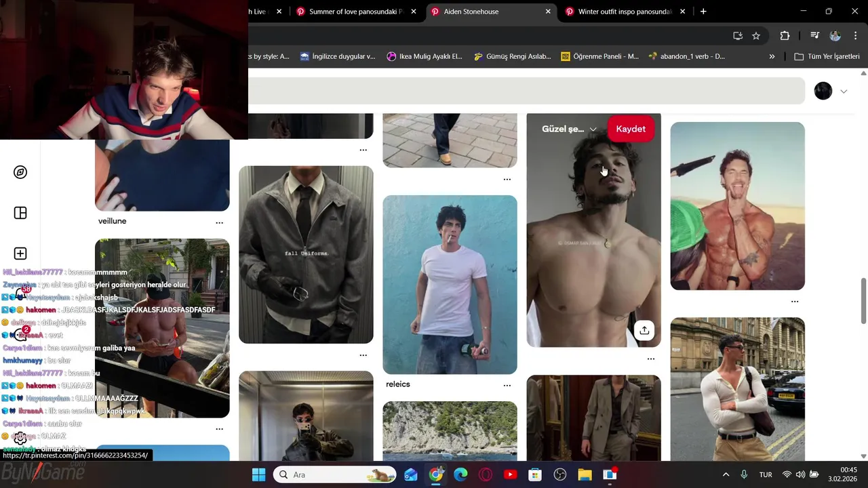Open the Pinterest profile picture

823,91
